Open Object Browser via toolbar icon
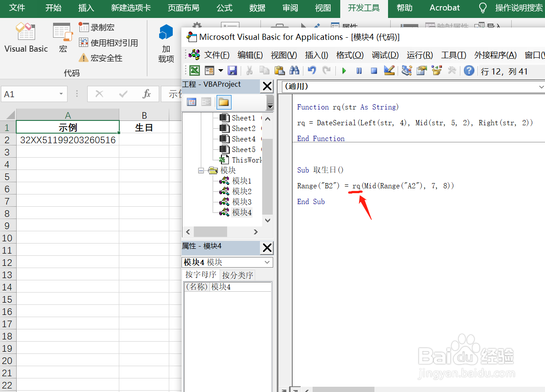Viewport: 545px width, 392px height. pos(436,71)
